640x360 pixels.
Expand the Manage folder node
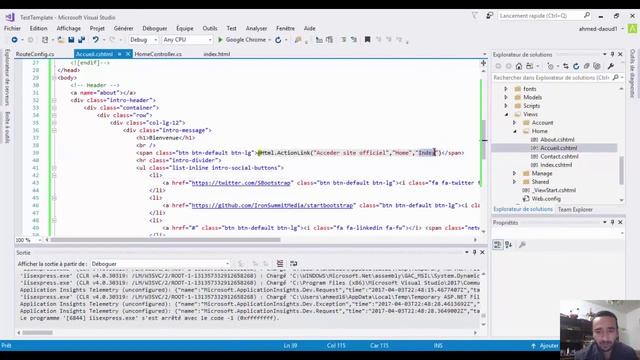click(x=514, y=173)
